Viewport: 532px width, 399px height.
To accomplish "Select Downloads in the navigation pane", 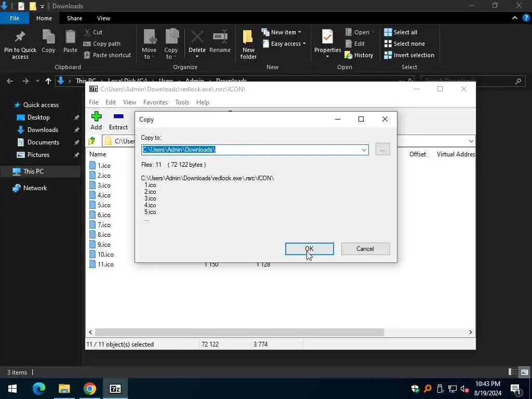I will pos(43,129).
